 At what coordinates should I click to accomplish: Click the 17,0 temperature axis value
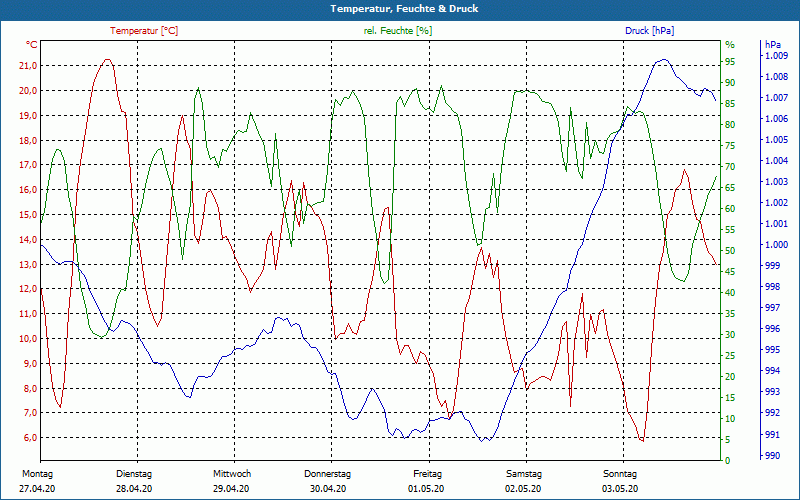(28, 165)
